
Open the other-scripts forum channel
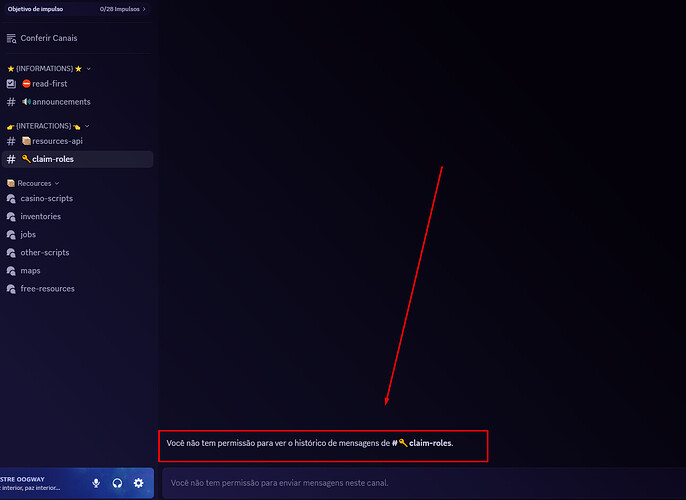77,252
